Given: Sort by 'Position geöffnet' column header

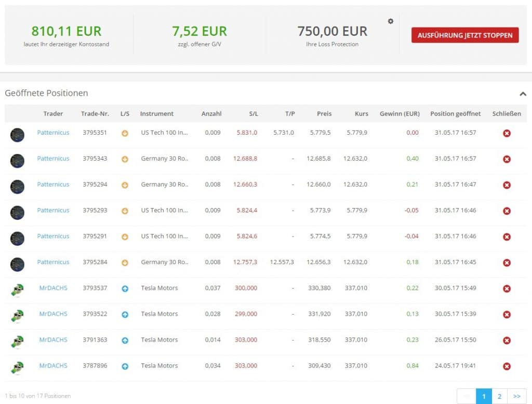Looking at the screenshot, I should tap(455, 113).
